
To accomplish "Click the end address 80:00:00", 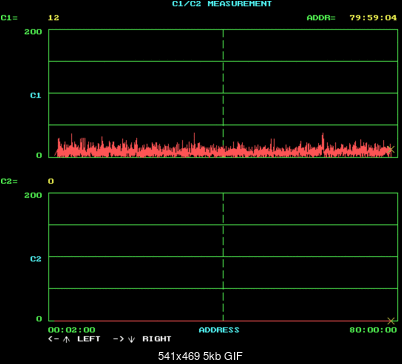I will 373,330.
